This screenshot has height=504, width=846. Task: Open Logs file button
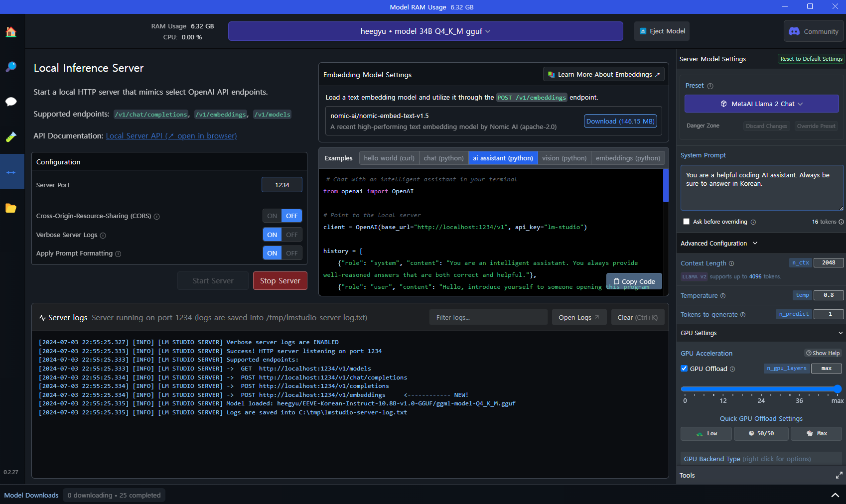[578, 317]
